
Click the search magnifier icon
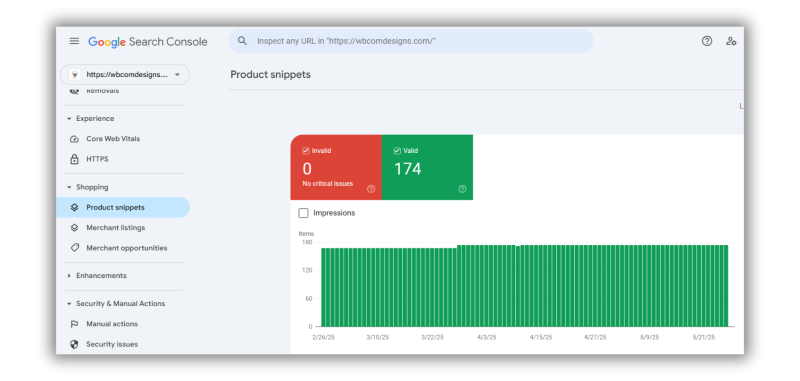242,41
